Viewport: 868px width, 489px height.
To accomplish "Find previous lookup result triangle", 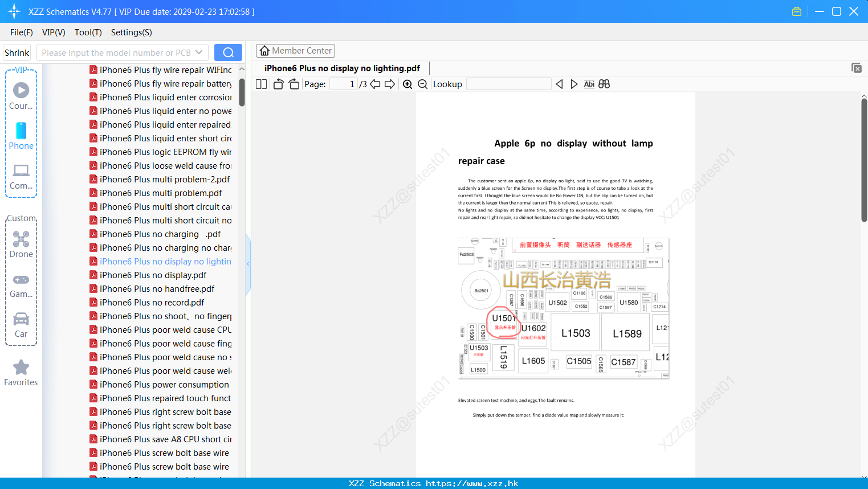I will (x=559, y=84).
